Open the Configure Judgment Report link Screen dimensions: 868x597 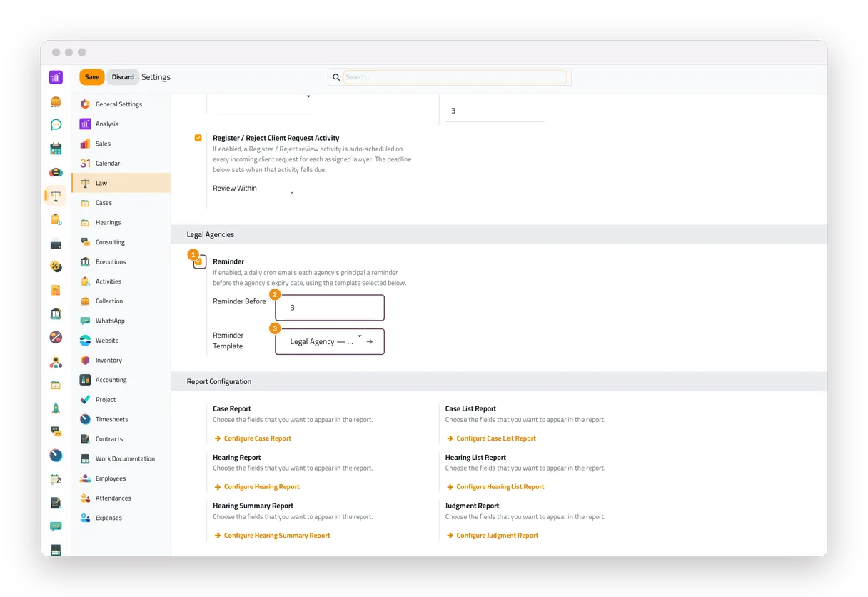493,536
